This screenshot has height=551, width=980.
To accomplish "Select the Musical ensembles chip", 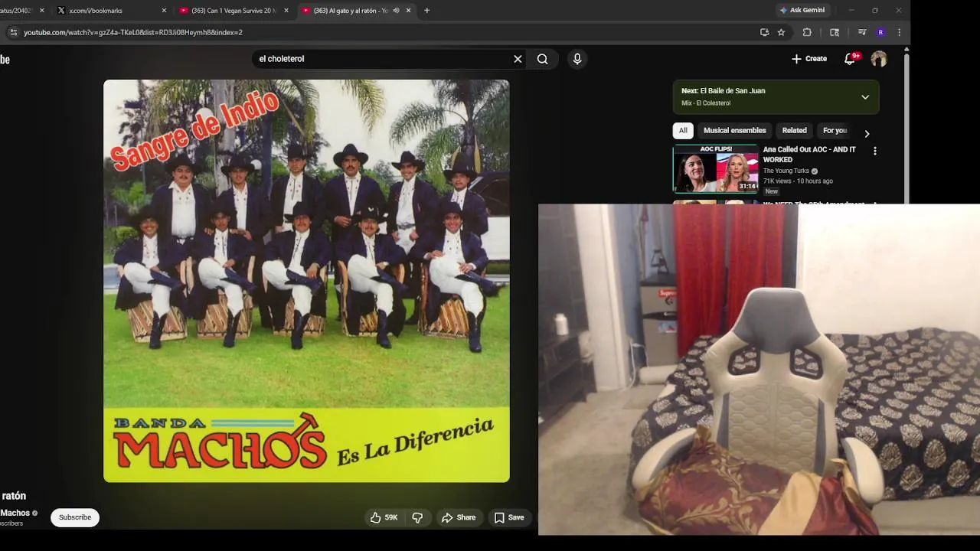I will tap(735, 130).
